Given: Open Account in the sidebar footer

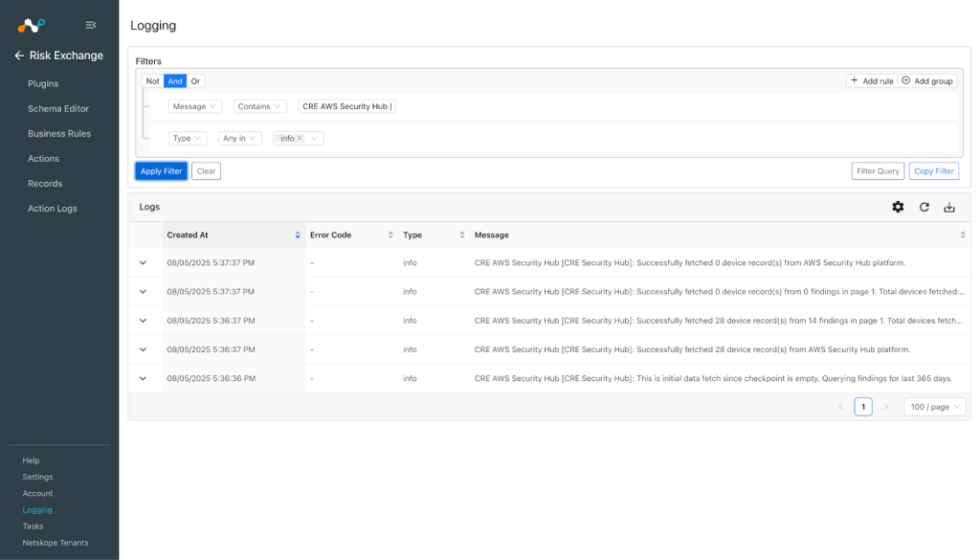Looking at the screenshot, I should click(x=37, y=494).
